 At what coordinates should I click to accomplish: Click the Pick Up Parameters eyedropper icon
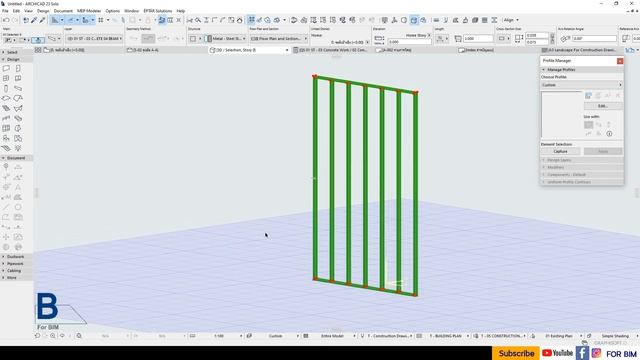(x=34, y=20)
